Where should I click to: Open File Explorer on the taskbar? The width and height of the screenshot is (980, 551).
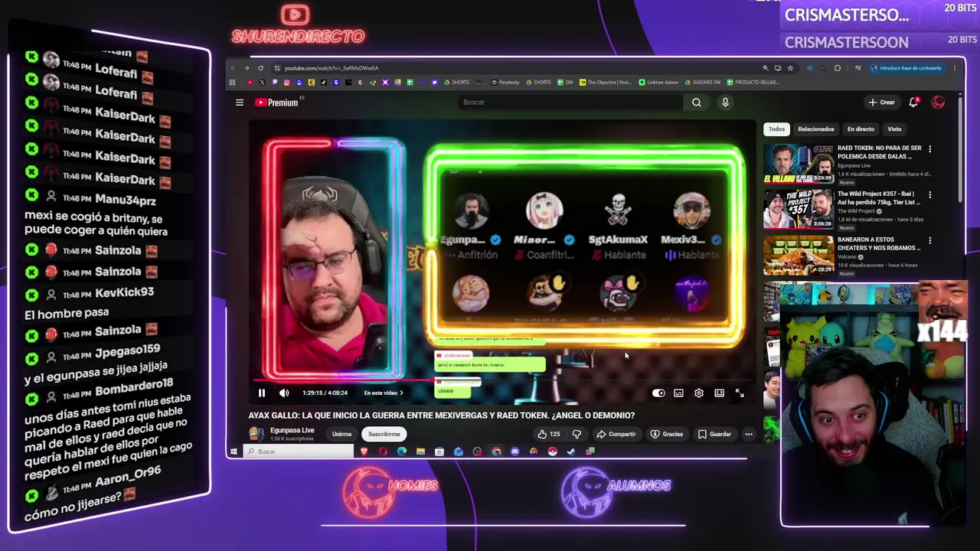coord(420,452)
